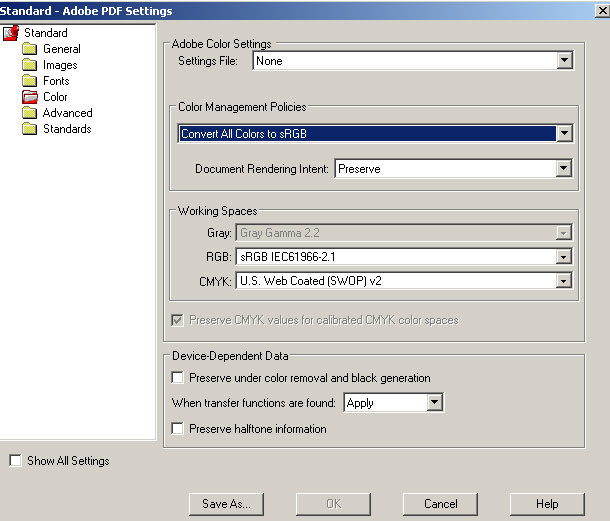The height and width of the screenshot is (521, 610).
Task: Click the Help button
Action: coord(547,504)
